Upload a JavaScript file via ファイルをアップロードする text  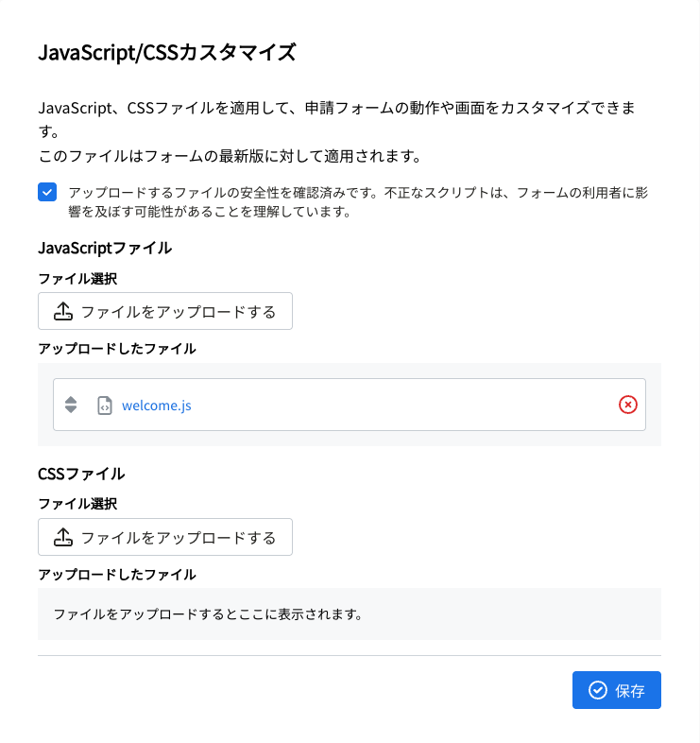click(179, 312)
